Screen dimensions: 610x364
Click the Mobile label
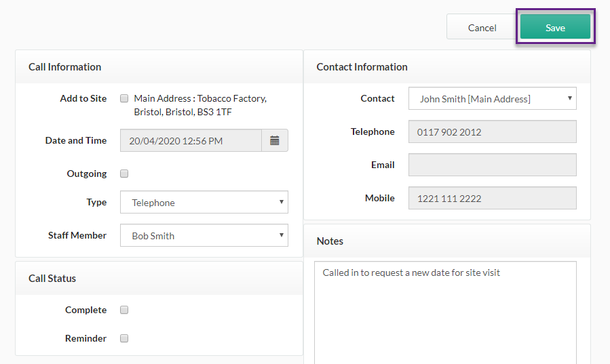[380, 198]
